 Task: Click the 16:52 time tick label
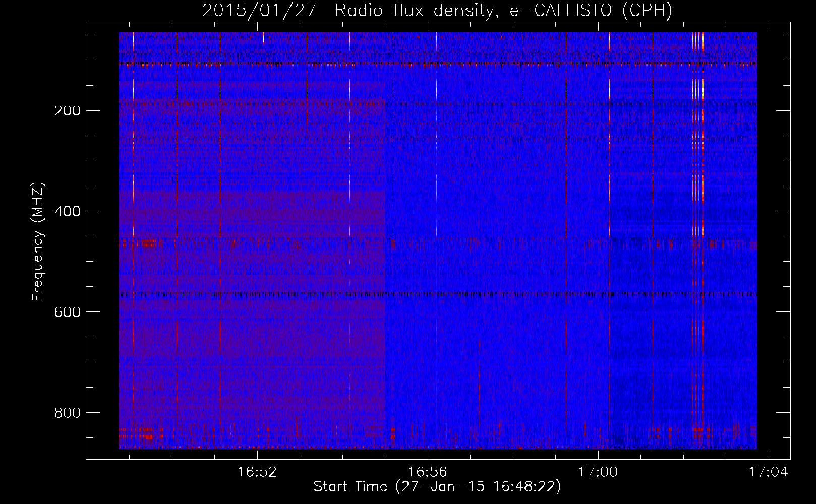257,472
